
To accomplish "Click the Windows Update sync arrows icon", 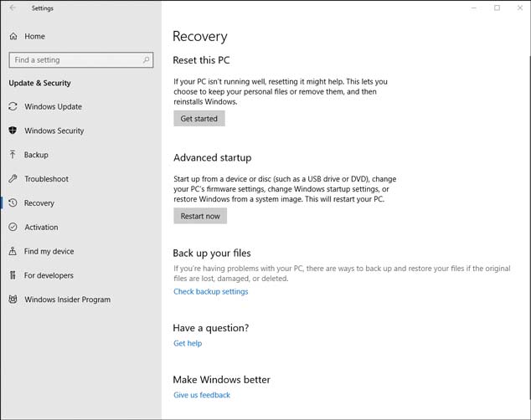I will [x=13, y=106].
